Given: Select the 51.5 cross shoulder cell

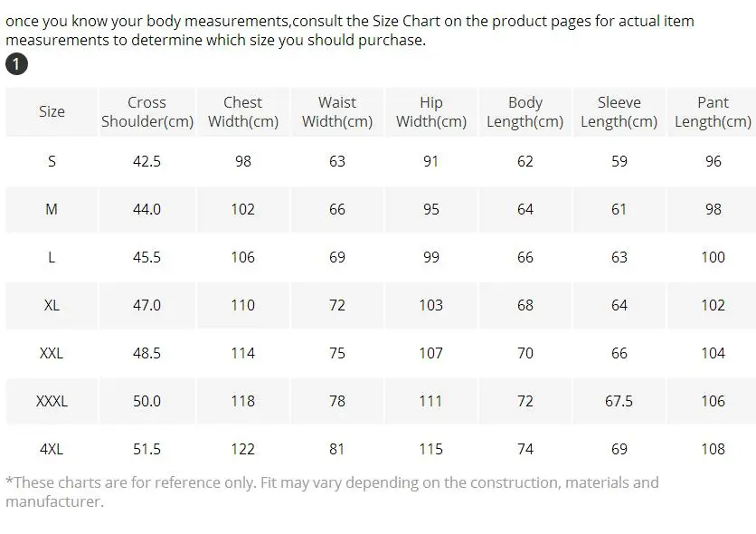Looking at the screenshot, I should 146,449.
